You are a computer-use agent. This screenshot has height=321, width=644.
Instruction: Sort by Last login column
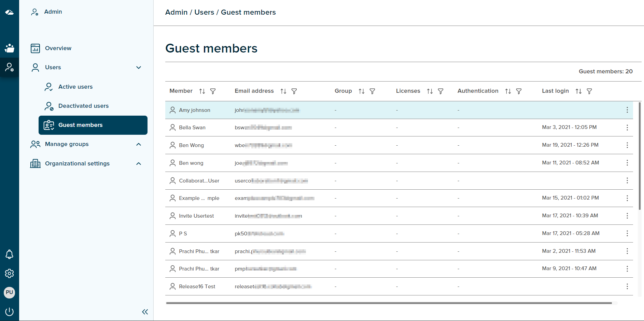click(578, 91)
